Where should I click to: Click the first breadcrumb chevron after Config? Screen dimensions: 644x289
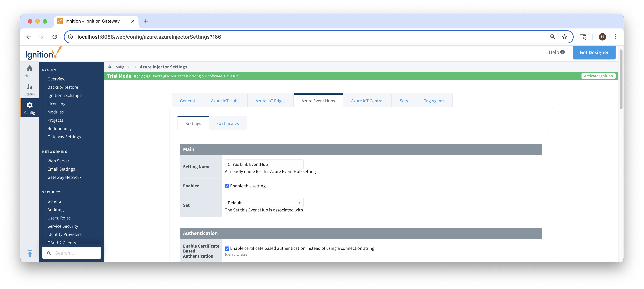pyautogui.click(x=128, y=67)
